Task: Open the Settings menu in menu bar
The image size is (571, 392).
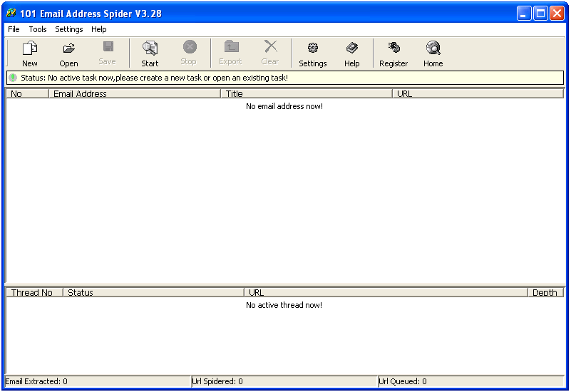Action: pos(69,29)
